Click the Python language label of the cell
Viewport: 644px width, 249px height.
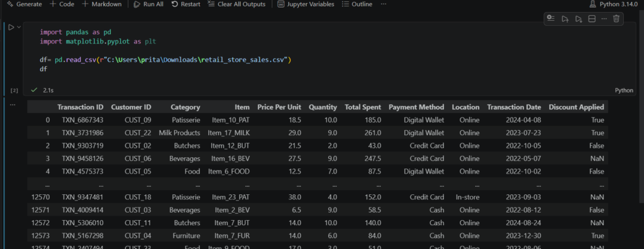624,91
